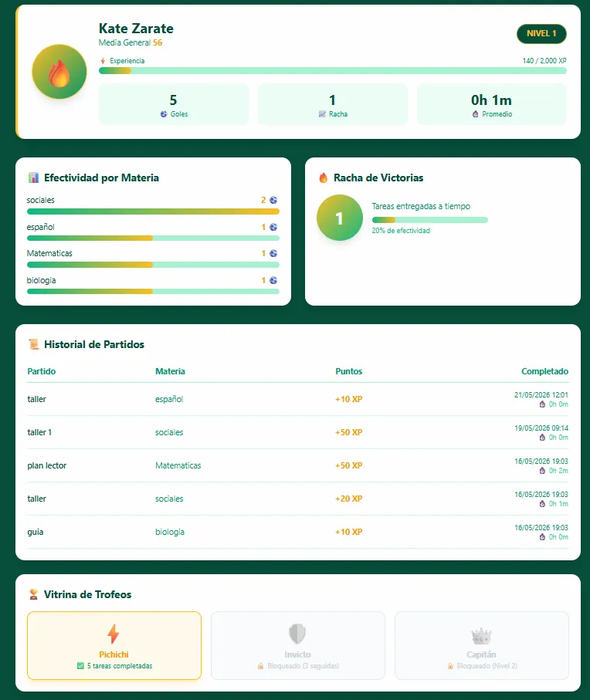Viewport: 590px width, 700px height.
Task: Click the taller 1 match name
Action: [39, 433]
